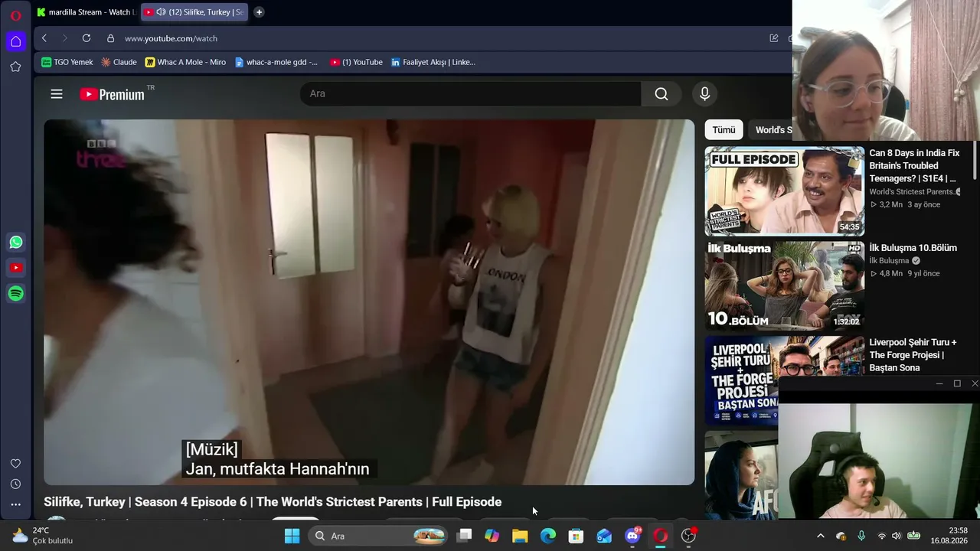Open WhatsApp from the Opera sidebar
The image size is (980, 551).
pyautogui.click(x=16, y=243)
